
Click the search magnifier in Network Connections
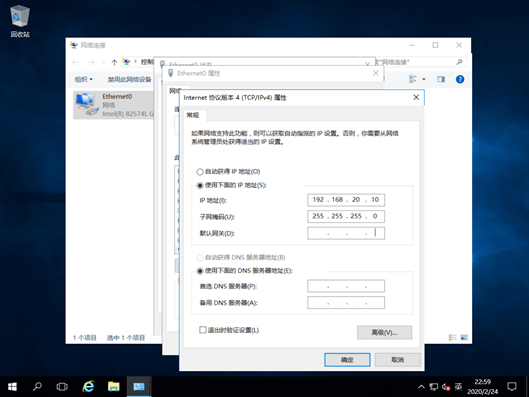click(x=459, y=62)
